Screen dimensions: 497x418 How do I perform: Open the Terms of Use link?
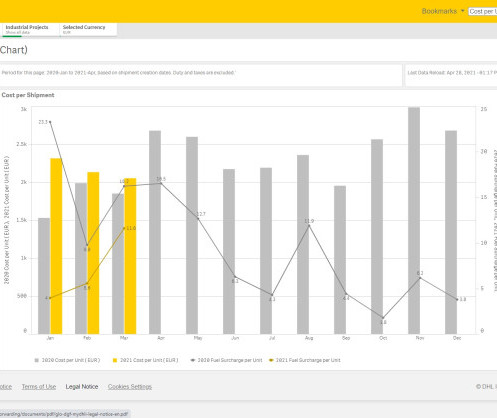[39, 387]
